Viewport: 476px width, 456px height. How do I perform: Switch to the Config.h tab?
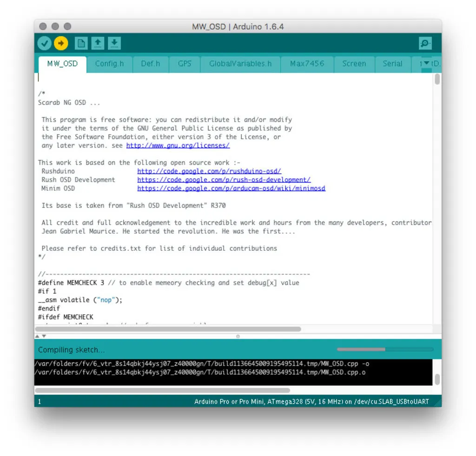[x=109, y=64]
